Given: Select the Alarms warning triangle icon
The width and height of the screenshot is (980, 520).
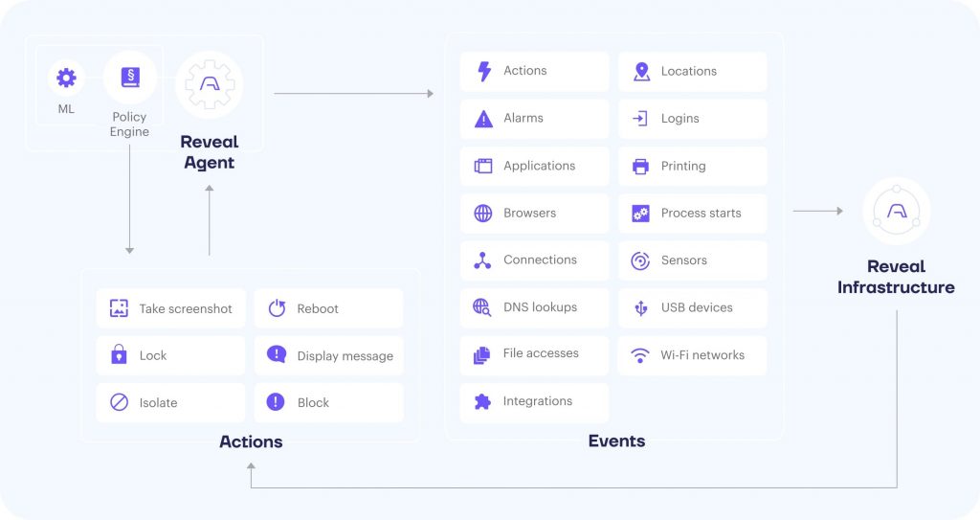Looking at the screenshot, I should (483, 118).
